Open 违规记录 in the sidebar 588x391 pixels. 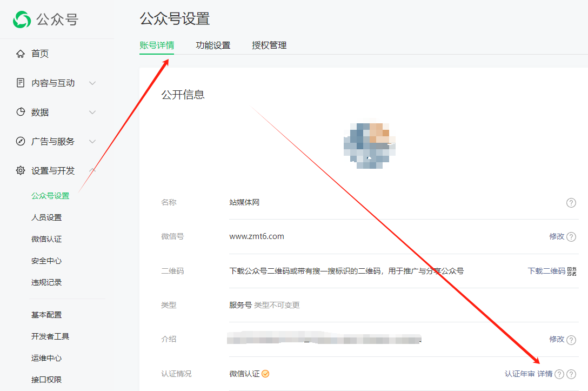[x=46, y=282]
